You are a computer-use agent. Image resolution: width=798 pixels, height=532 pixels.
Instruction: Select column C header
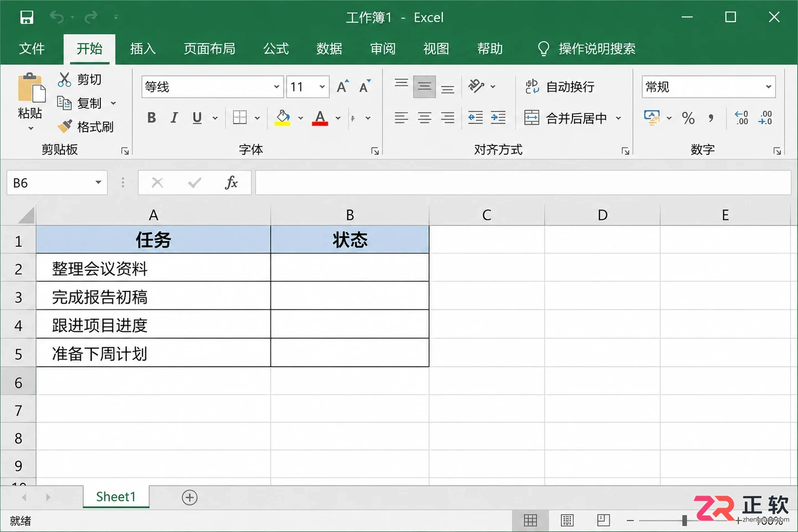(487, 215)
